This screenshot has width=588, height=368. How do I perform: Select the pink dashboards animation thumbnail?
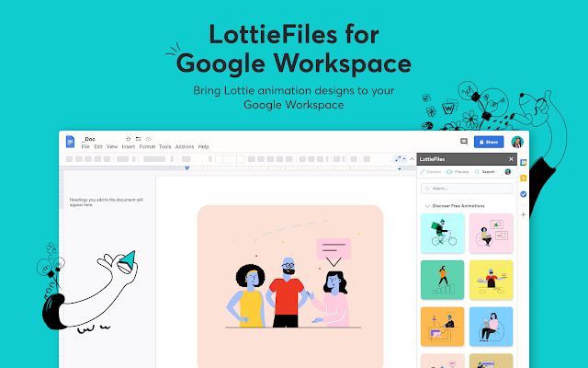tap(491, 233)
